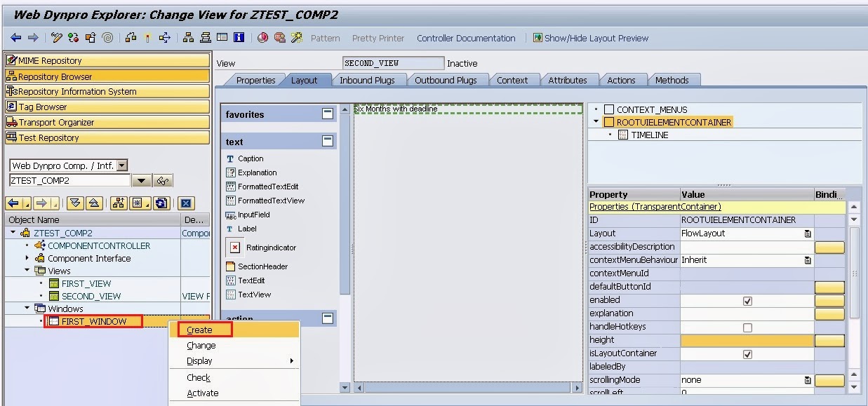The width and height of the screenshot is (868, 406).
Task: Click the blue Information icon
Action: (x=239, y=38)
